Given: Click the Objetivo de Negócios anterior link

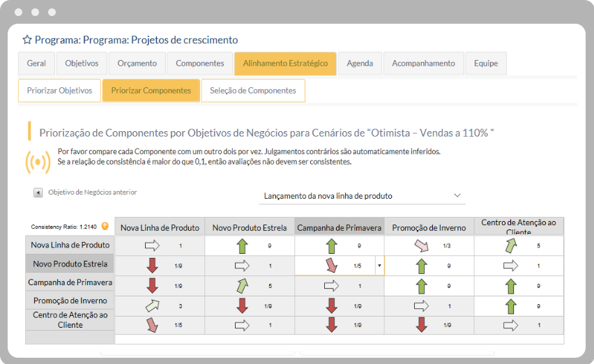Looking at the screenshot, I should (x=92, y=192).
